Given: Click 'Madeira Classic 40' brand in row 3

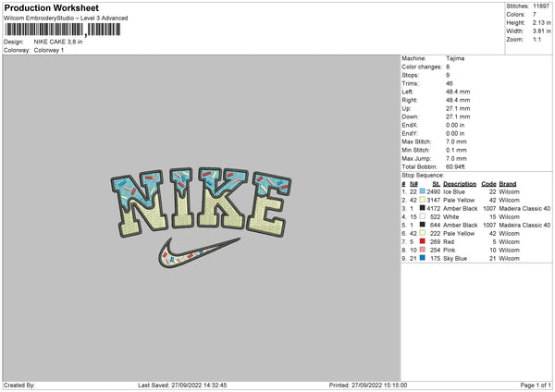Looking at the screenshot, I should (524, 208).
